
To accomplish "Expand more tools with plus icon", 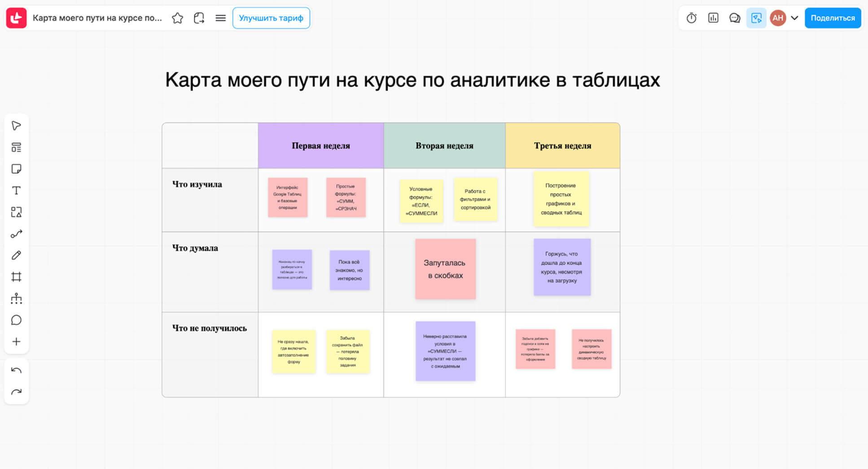I will pos(16,342).
